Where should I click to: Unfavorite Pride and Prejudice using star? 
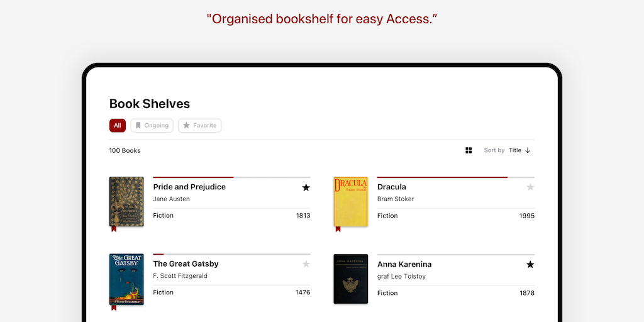pyautogui.click(x=306, y=187)
